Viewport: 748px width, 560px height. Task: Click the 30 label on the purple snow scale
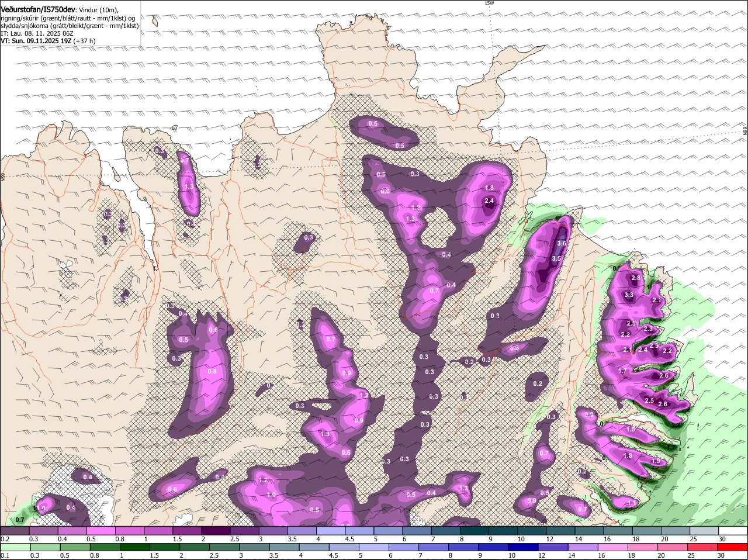(722, 539)
